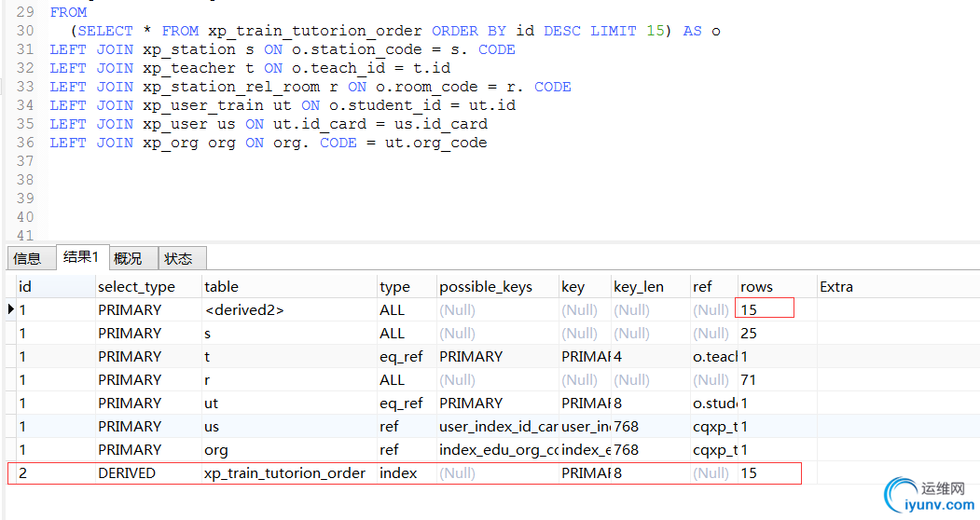Click the id column header
This screenshot has height=520, width=980.
pyautogui.click(x=26, y=286)
